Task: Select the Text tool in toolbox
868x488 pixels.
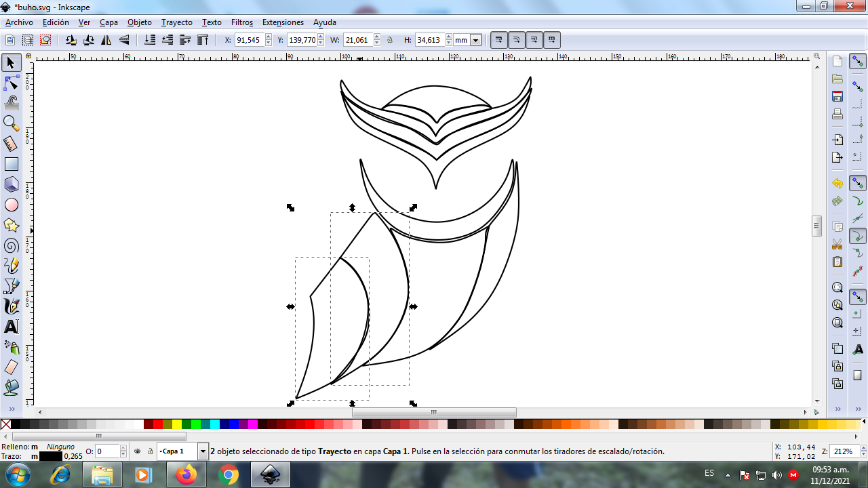Action: [11, 327]
